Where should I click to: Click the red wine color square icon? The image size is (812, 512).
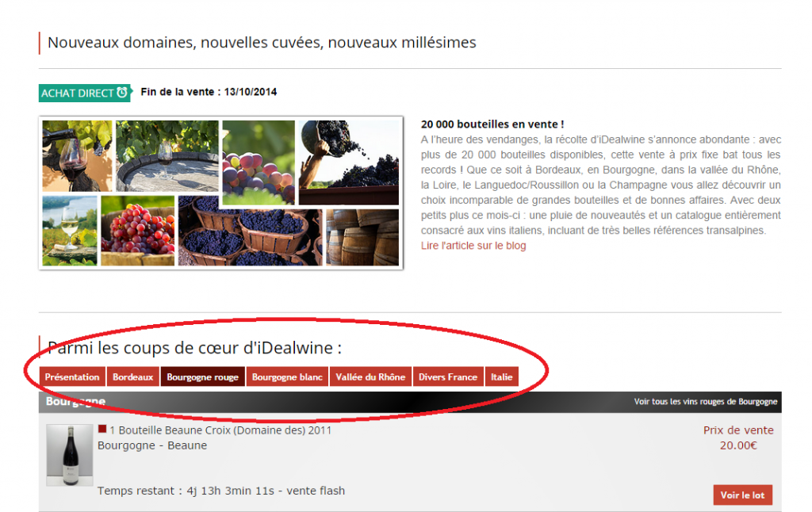tap(102, 429)
